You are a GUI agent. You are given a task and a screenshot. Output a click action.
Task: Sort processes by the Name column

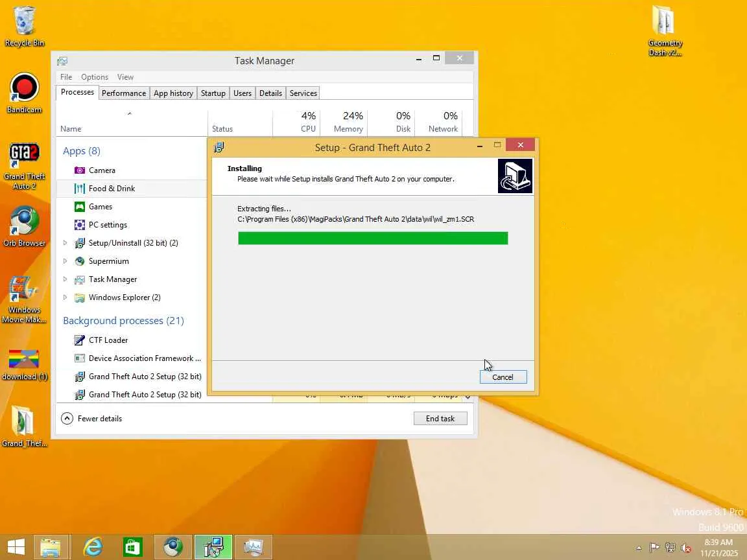(x=132, y=124)
